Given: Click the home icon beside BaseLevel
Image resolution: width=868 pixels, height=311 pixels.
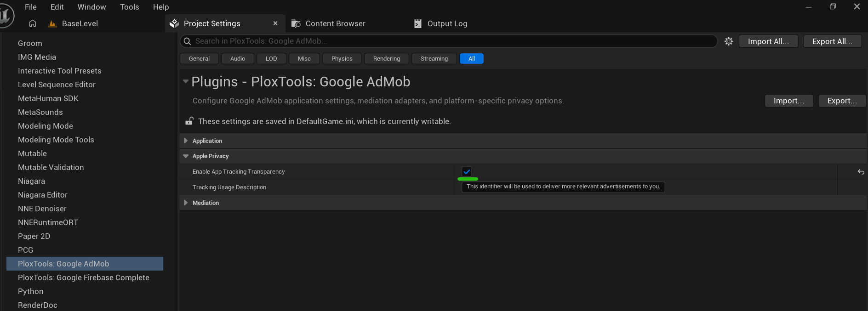Looking at the screenshot, I should click(33, 23).
